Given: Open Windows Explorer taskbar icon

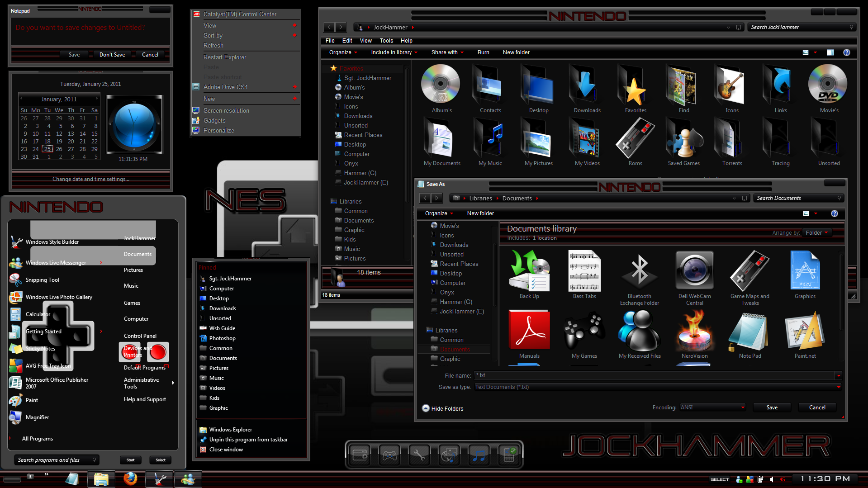Looking at the screenshot, I should pos(101,479).
